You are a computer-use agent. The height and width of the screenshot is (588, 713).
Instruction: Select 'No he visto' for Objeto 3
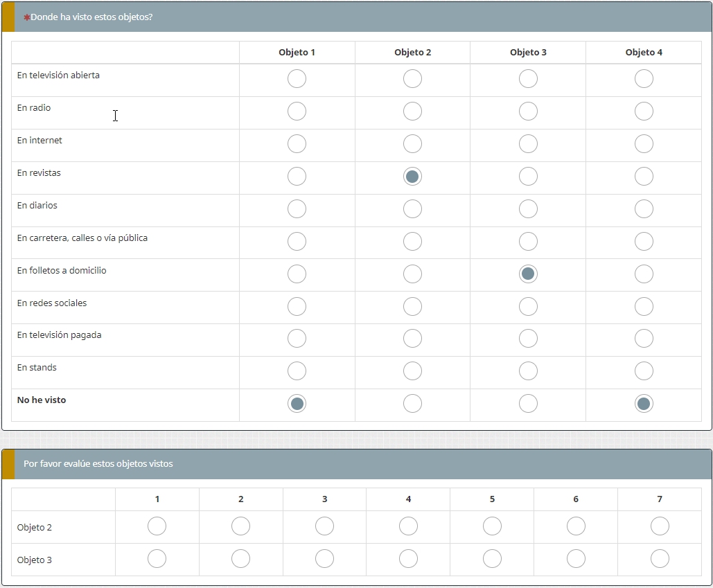[x=528, y=404]
